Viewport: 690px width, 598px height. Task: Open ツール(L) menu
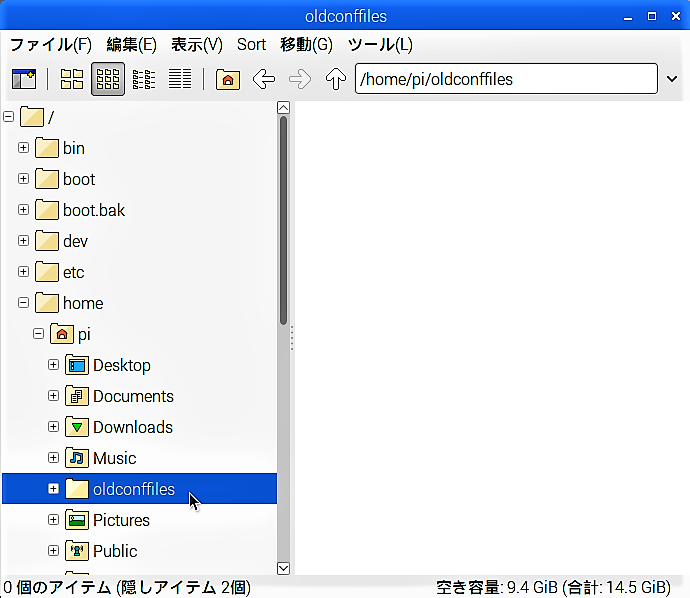380,44
